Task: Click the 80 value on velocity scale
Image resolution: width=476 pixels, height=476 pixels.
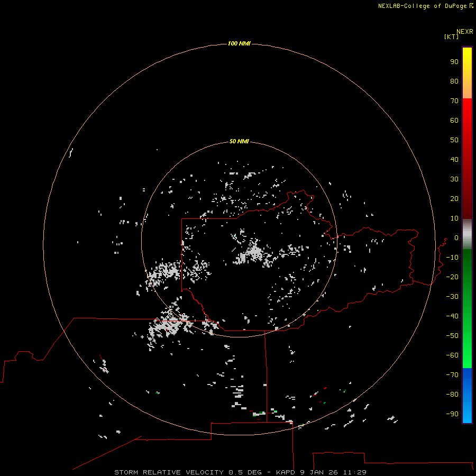Action: pyautogui.click(x=454, y=81)
